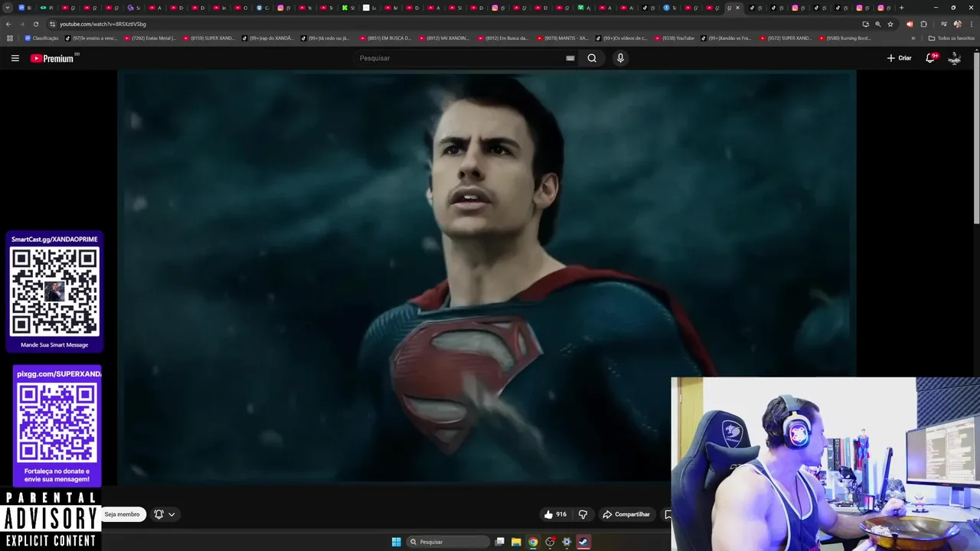
Task: Open the gear settings app on taskbar
Action: (567, 542)
